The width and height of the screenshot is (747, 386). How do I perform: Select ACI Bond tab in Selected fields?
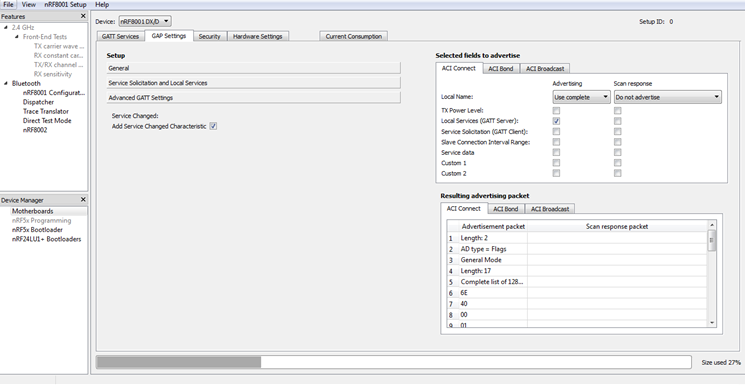point(500,69)
